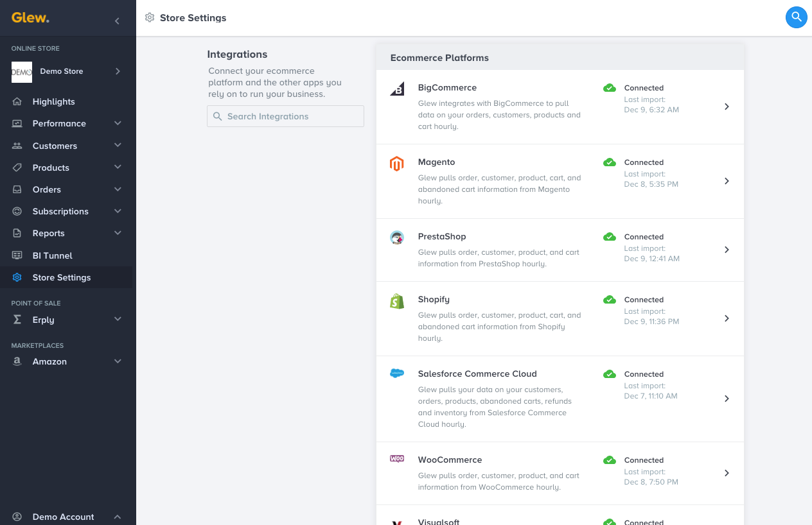812x525 pixels.
Task: Click the Store Settings gear in sidebar
Action: [17, 277]
